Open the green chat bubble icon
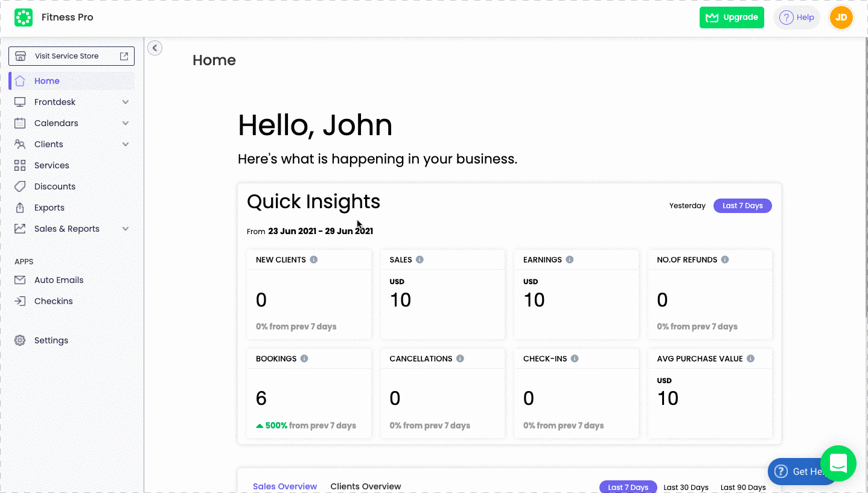868x493 pixels. (838, 463)
